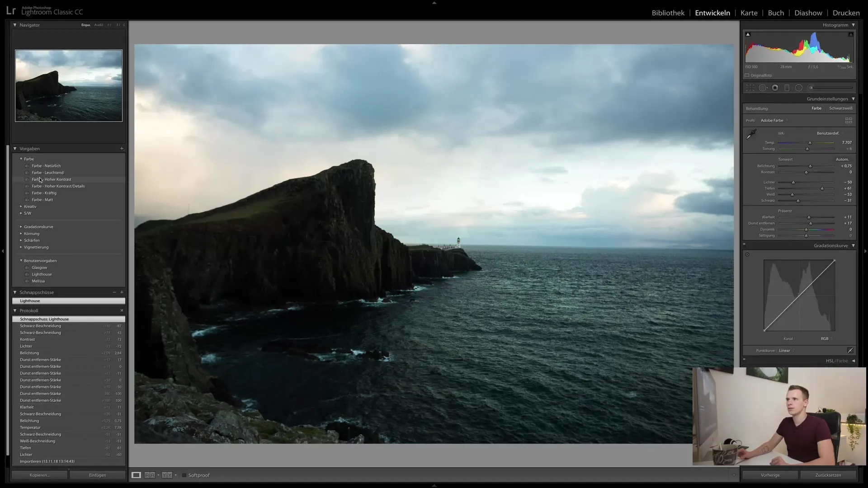Adjust the Dunst entfernen slider handle
This screenshot has height=488, width=868.
coord(811,223)
